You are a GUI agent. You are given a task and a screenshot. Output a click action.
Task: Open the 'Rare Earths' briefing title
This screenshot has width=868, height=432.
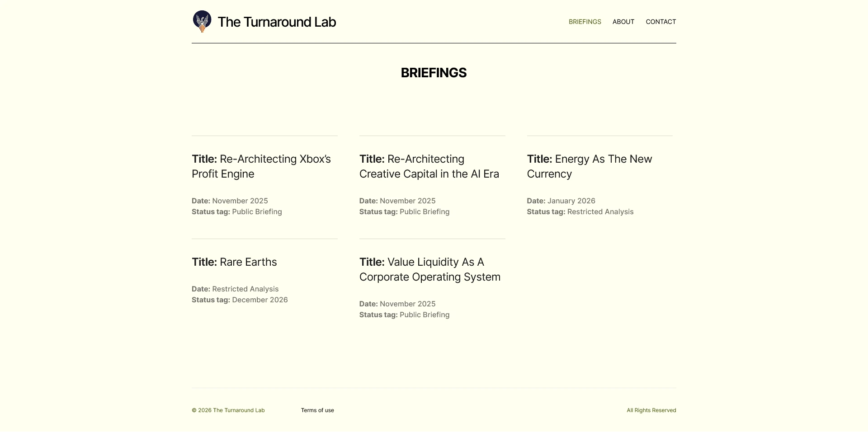click(234, 262)
